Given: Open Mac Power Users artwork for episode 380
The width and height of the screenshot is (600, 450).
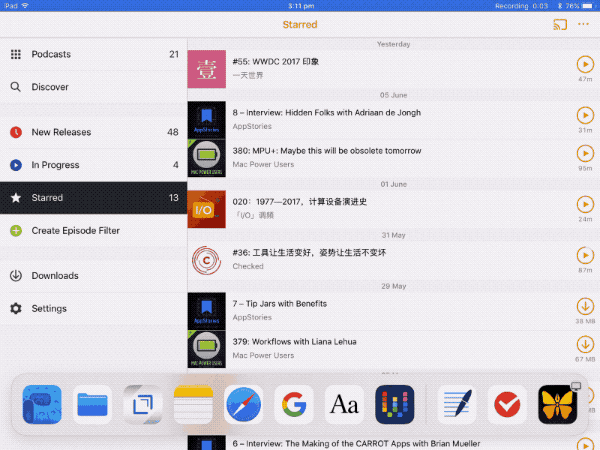Looking at the screenshot, I should point(207,158).
